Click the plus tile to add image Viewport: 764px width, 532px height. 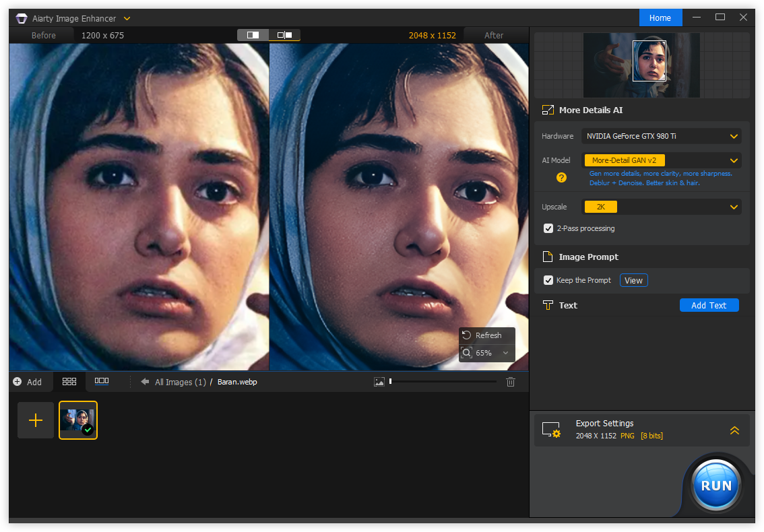click(36, 420)
